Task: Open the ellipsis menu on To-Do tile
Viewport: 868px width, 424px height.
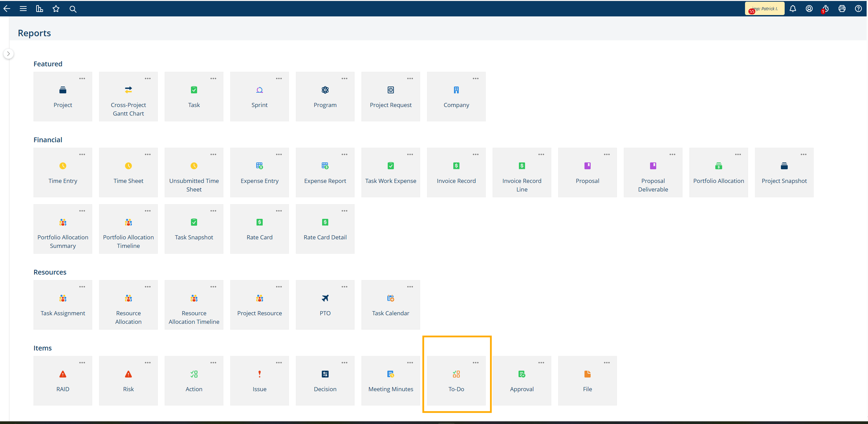Action: 476,363
